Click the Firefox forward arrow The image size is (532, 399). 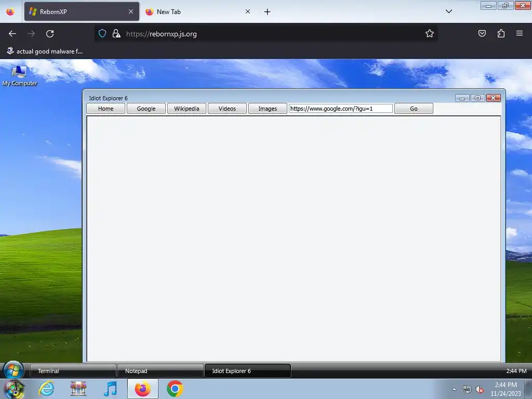(31, 34)
